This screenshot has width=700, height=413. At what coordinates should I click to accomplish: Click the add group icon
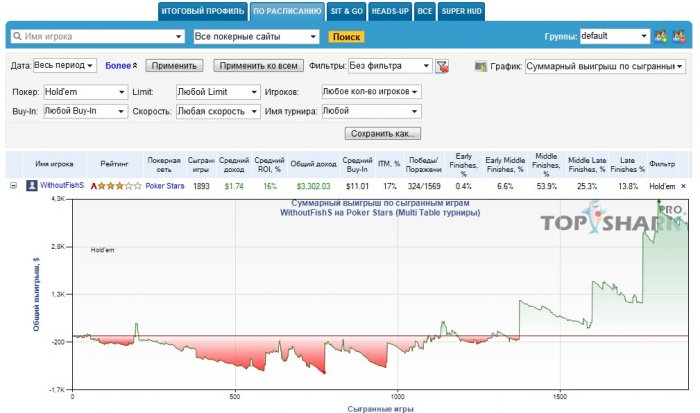(661, 36)
